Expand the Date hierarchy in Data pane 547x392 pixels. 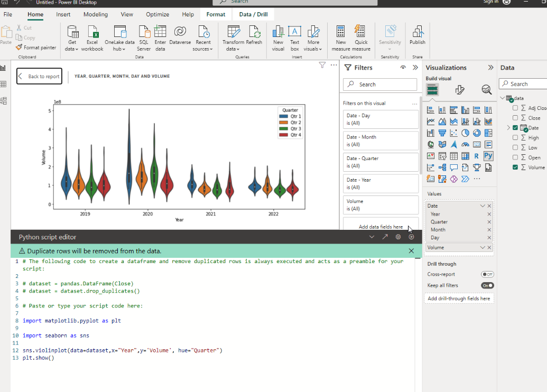pyautogui.click(x=508, y=128)
